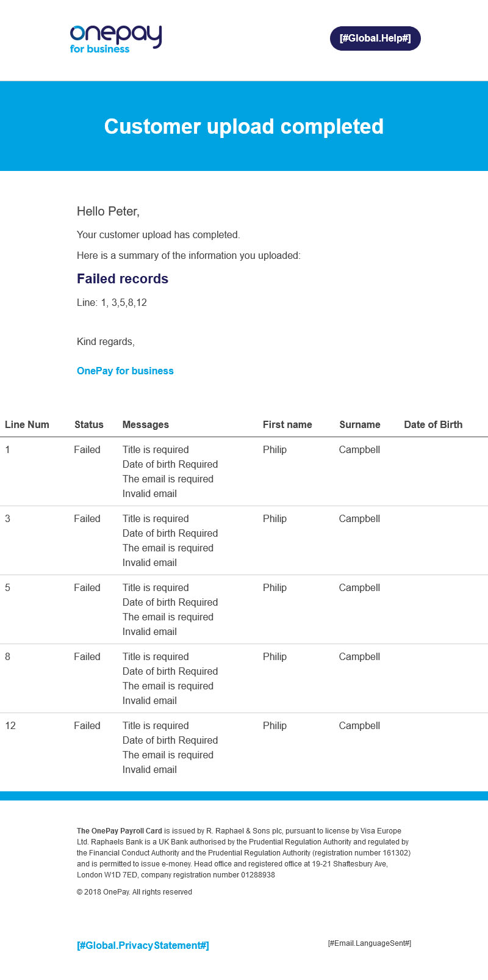
Task: Click the First name column header
Action: 287,424
